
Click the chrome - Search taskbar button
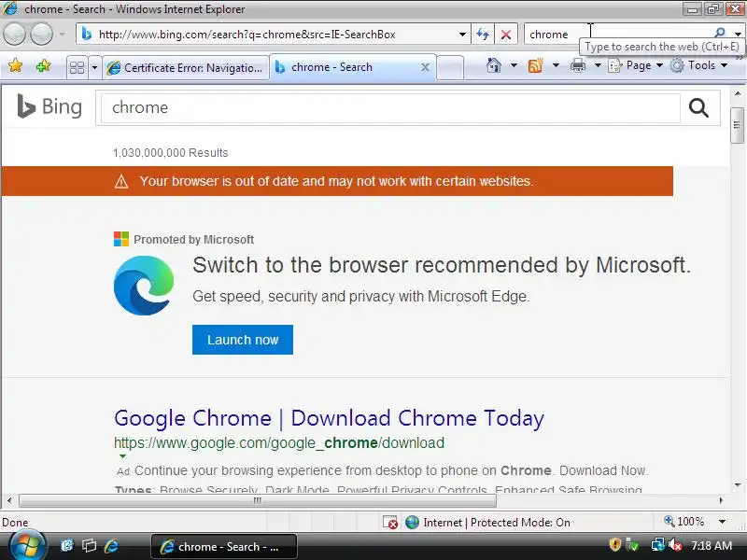point(224,547)
